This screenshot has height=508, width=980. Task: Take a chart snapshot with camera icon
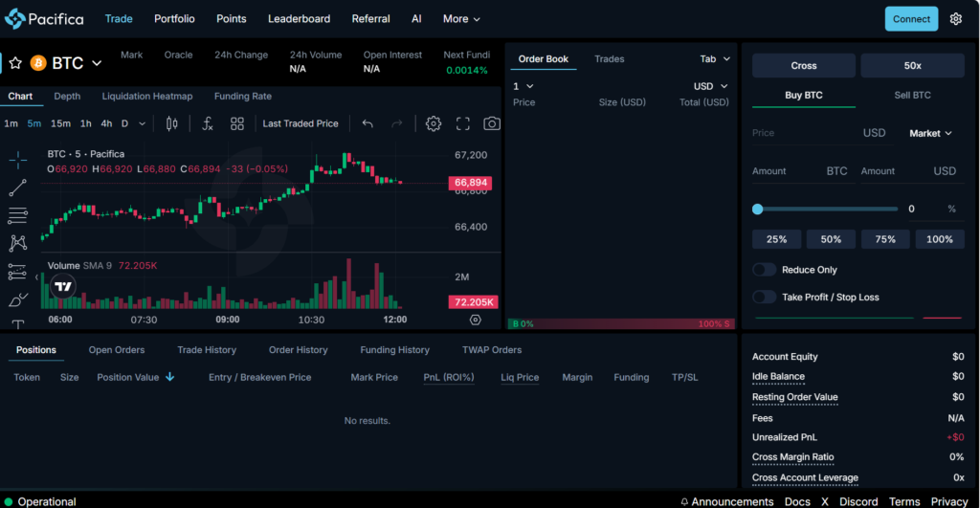tap(492, 123)
